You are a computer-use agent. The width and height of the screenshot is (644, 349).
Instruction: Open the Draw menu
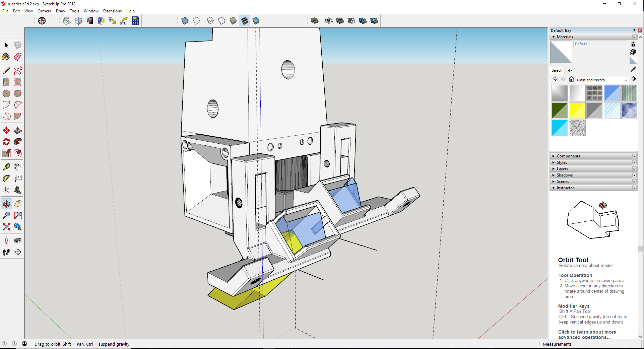tap(60, 11)
